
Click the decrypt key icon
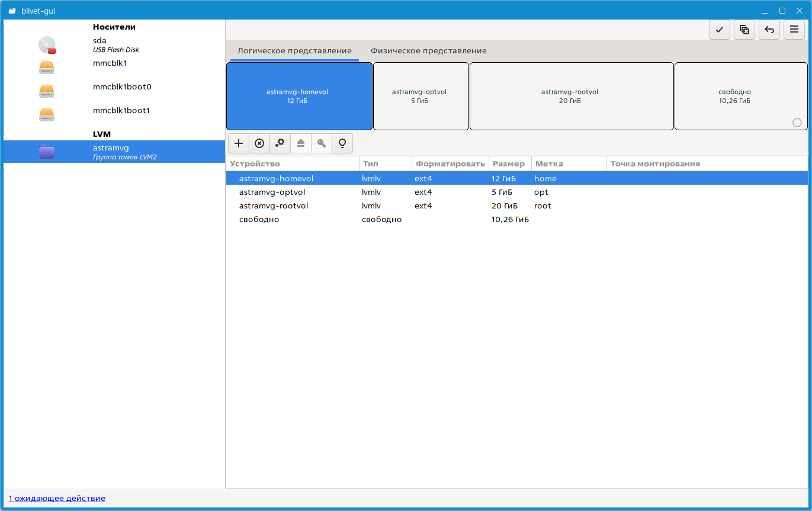[322, 143]
